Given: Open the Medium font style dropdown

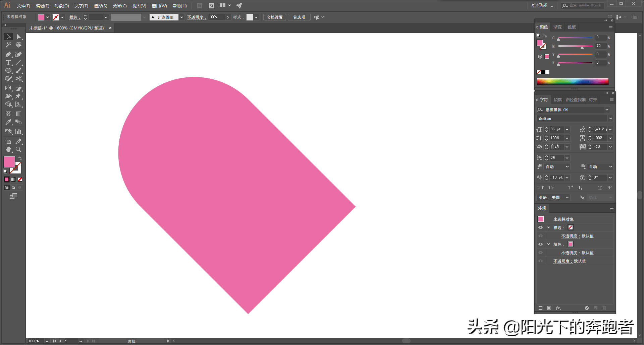Looking at the screenshot, I should pyautogui.click(x=610, y=119).
